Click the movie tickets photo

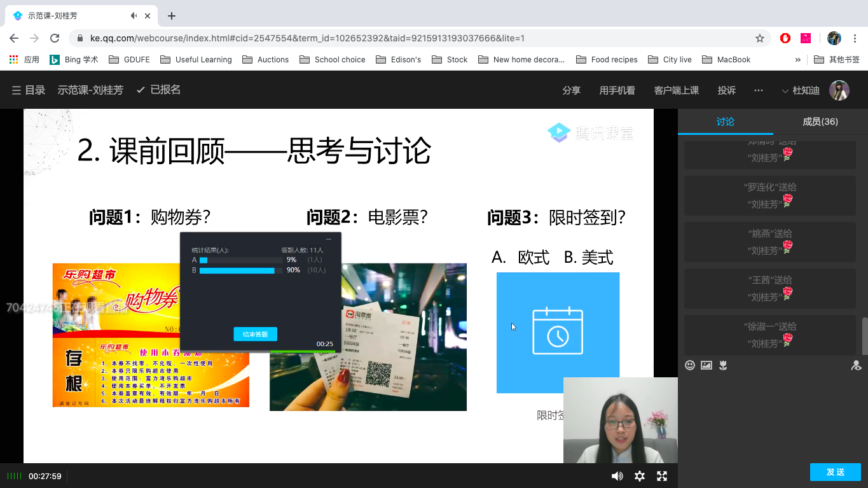(368, 337)
